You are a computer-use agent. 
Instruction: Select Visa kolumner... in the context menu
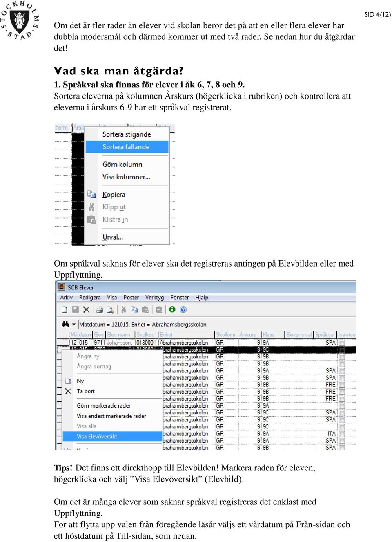click(x=127, y=177)
